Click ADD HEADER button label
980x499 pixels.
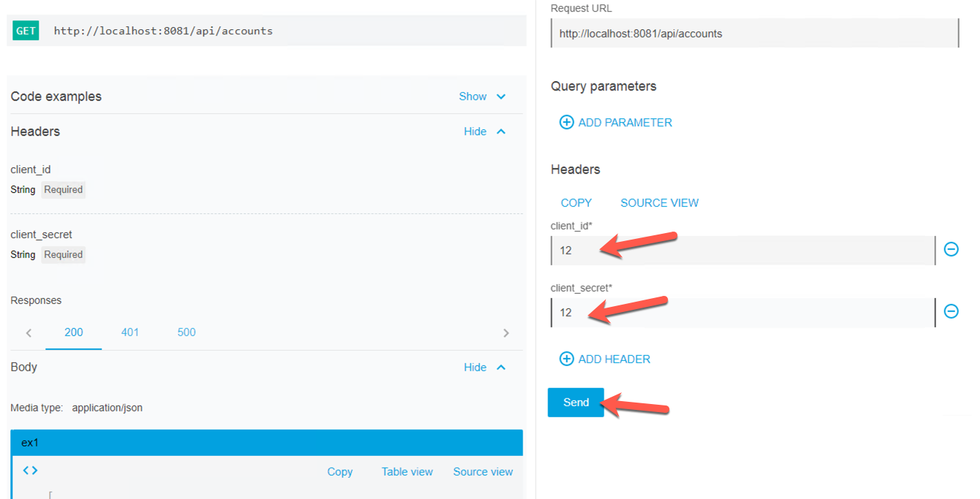(614, 359)
